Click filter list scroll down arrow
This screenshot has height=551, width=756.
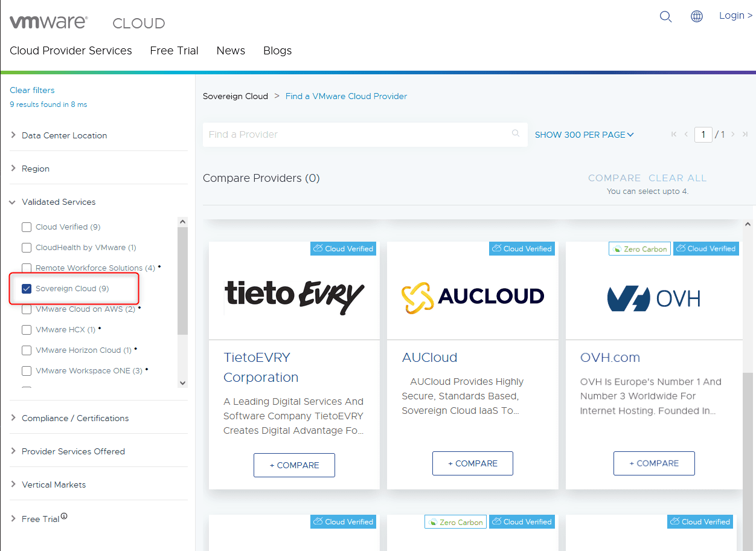[182, 383]
